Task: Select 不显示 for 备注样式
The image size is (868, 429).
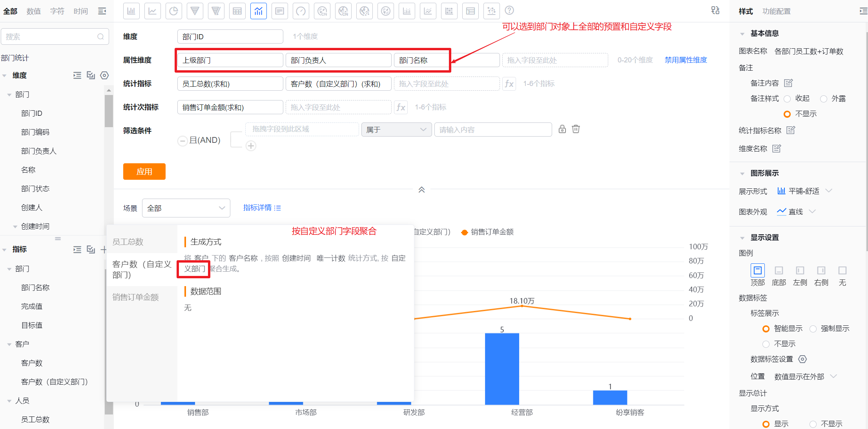Action: point(787,114)
